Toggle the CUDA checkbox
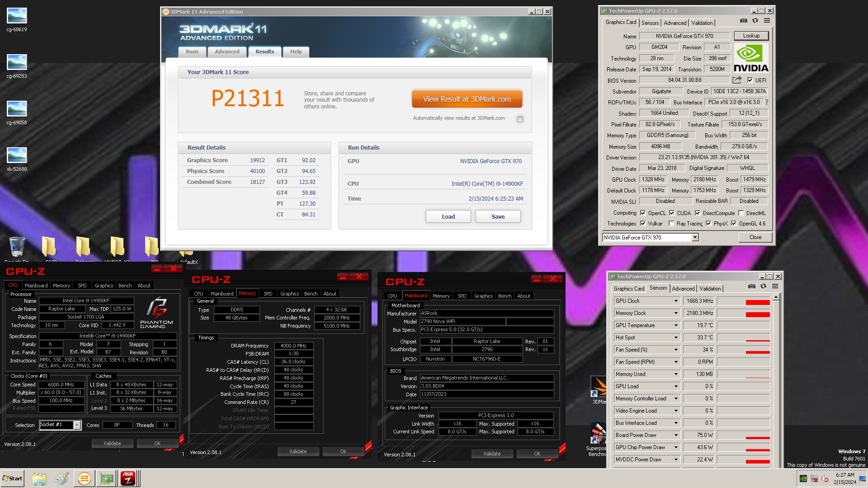Viewport: 868px width, 488px height. click(672, 213)
